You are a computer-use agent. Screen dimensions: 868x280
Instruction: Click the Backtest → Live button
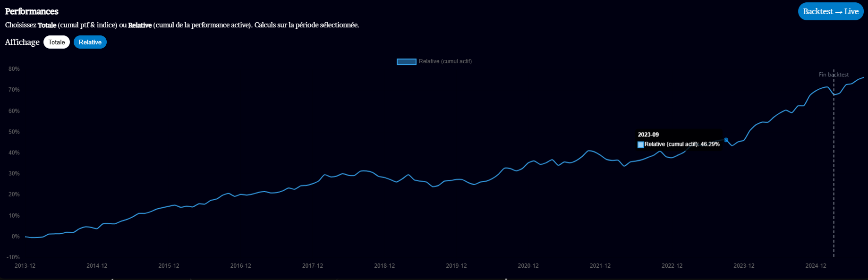point(830,12)
